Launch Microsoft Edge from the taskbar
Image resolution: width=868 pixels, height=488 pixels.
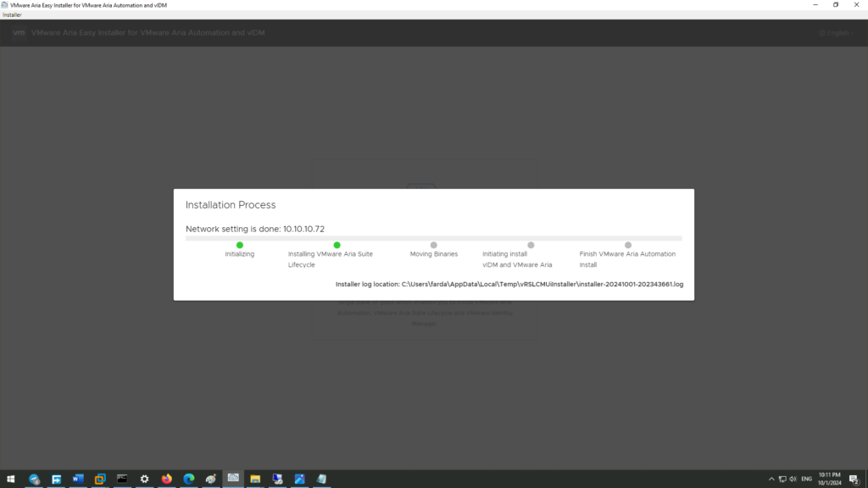pyautogui.click(x=189, y=480)
